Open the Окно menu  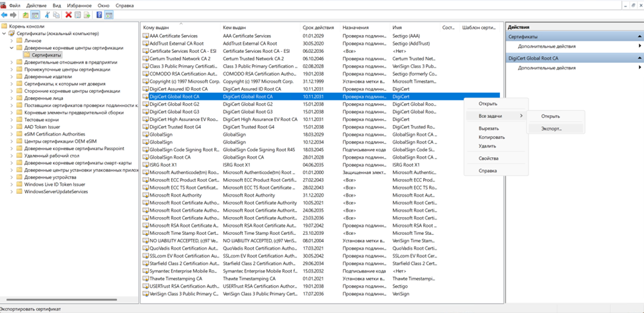coord(104,6)
